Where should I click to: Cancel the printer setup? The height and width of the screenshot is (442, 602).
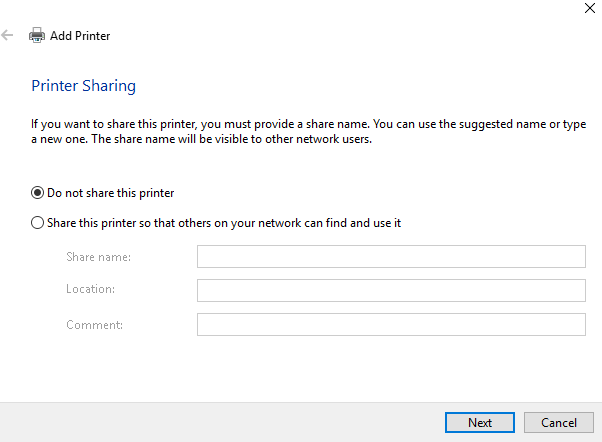click(x=551, y=422)
